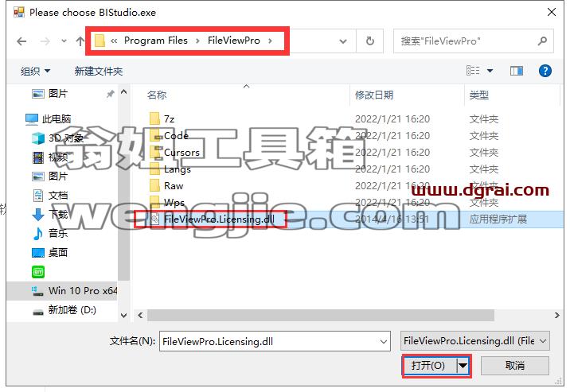Image resolution: width=570 pixels, height=392 pixels.
Task: Expand the chevron after FileViewPro in path
Action: [270, 41]
